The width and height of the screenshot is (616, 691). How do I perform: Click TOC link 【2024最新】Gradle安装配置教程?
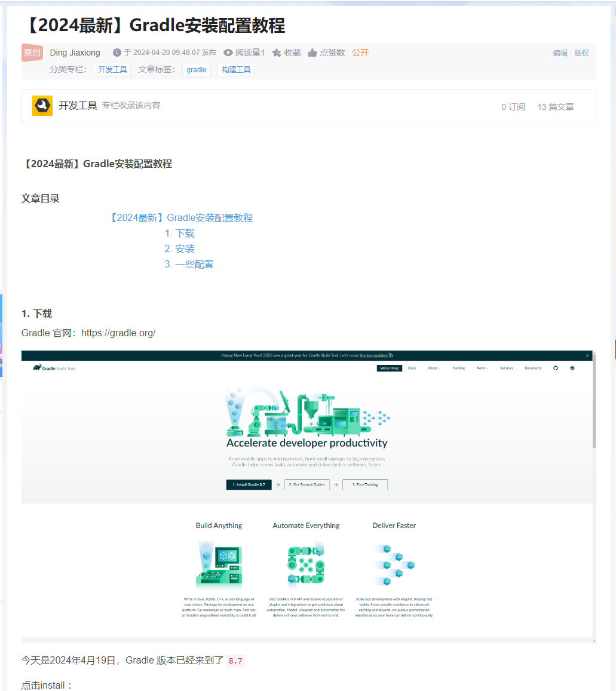click(x=181, y=218)
